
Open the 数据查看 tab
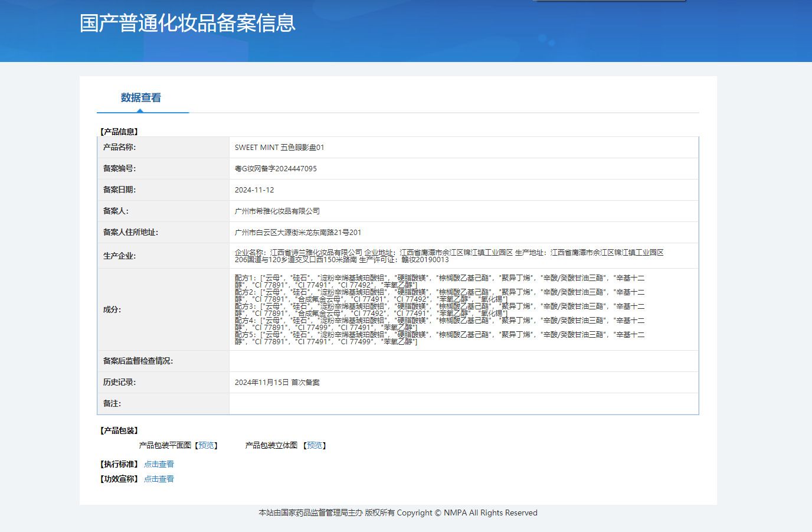[x=141, y=98]
